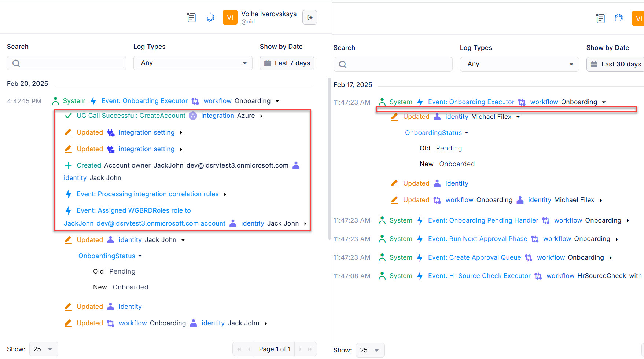Viewport: 644px width, 359px height.
Task: Click the lightning bolt beside Event: Onboarding Executor
Action: click(93, 101)
